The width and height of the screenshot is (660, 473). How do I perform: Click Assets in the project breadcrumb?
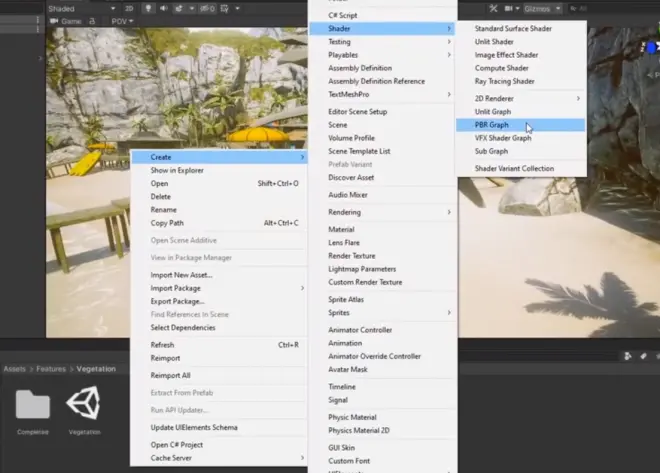click(15, 369)
